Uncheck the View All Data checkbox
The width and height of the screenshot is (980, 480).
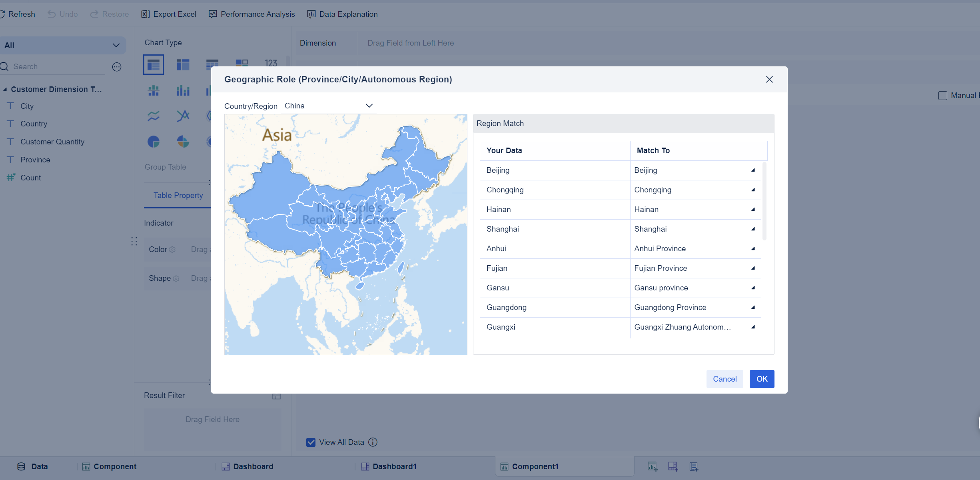[311, 442]
